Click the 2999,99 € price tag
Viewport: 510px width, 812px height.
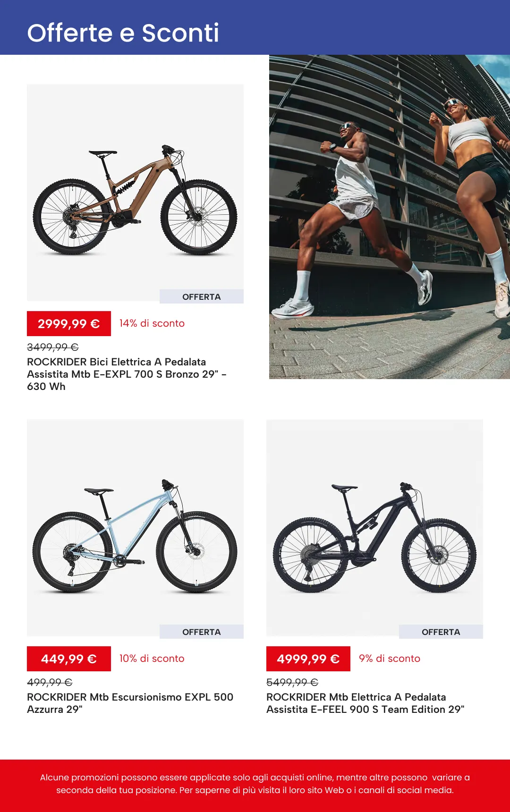(x=69, y=323)
